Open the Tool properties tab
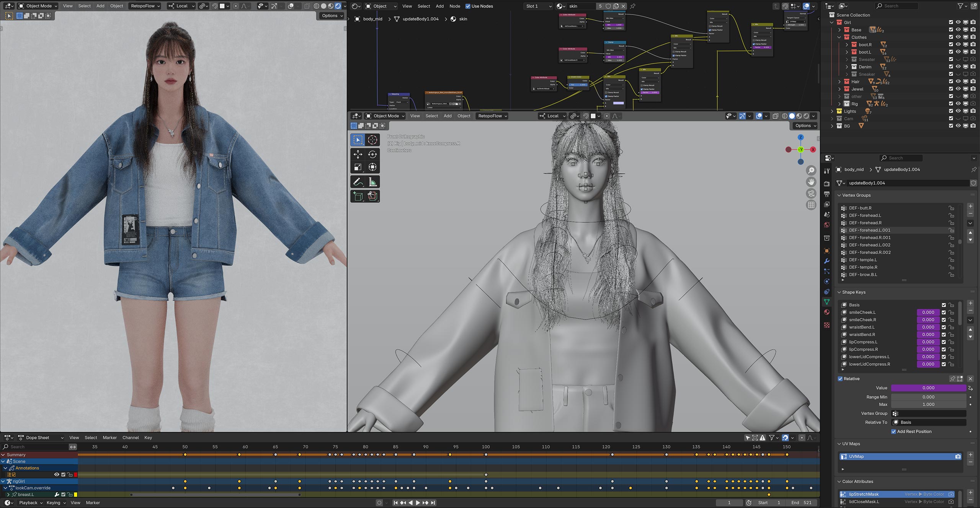This screenshot has height=508, width=980. [827, 171]
